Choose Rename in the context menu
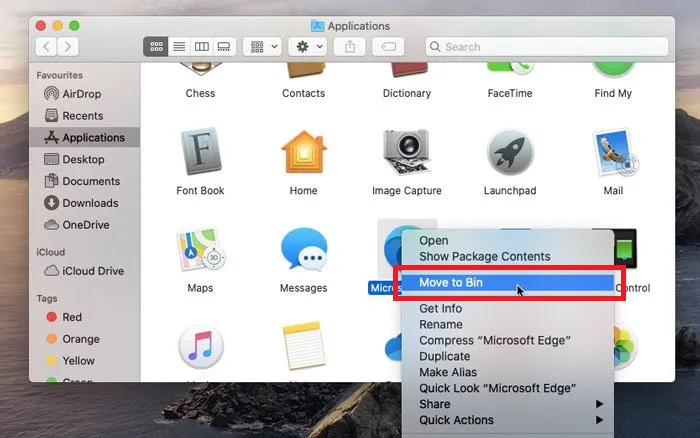The height and width of the screenshot is (438, 700). coord(508,324)
